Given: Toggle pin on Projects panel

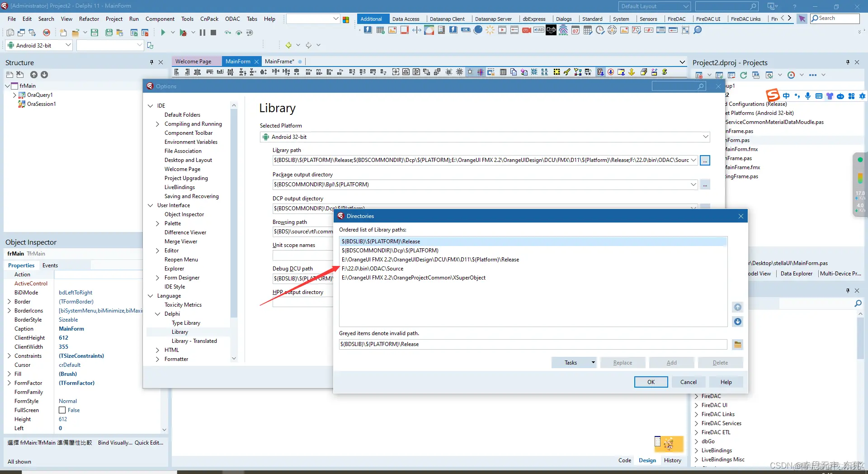Looking at the screenshot, I should [x=848, y=62].
